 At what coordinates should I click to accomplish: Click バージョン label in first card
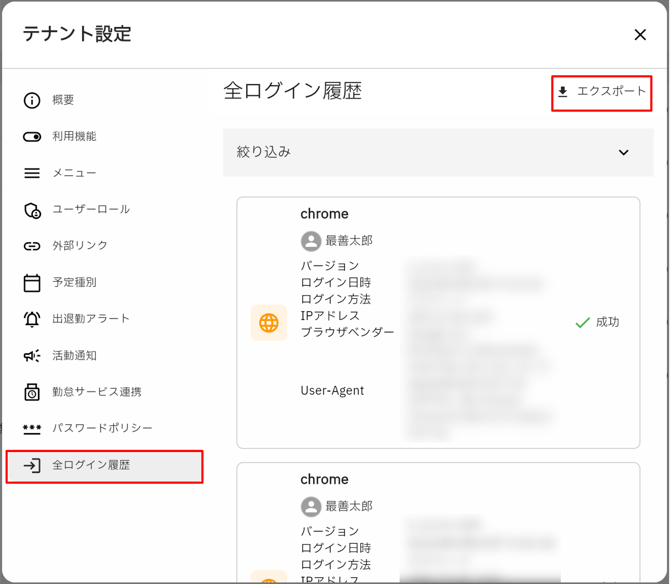[330, 266]
